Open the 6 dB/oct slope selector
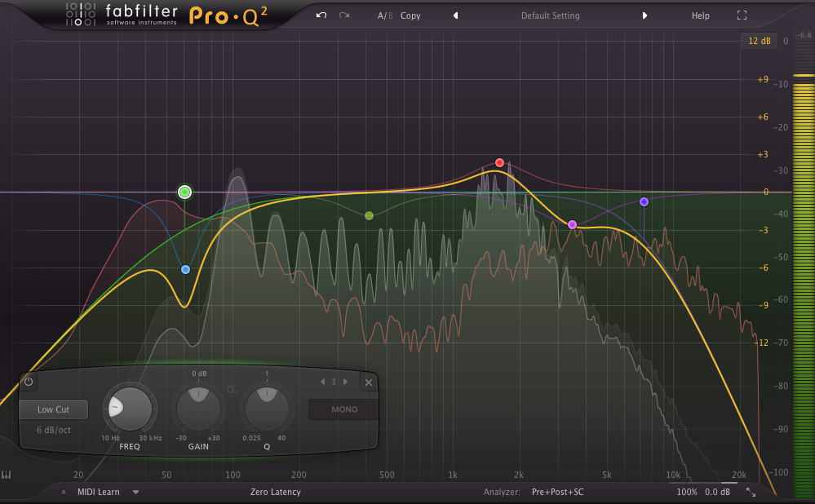 click(x=54, y=430)
